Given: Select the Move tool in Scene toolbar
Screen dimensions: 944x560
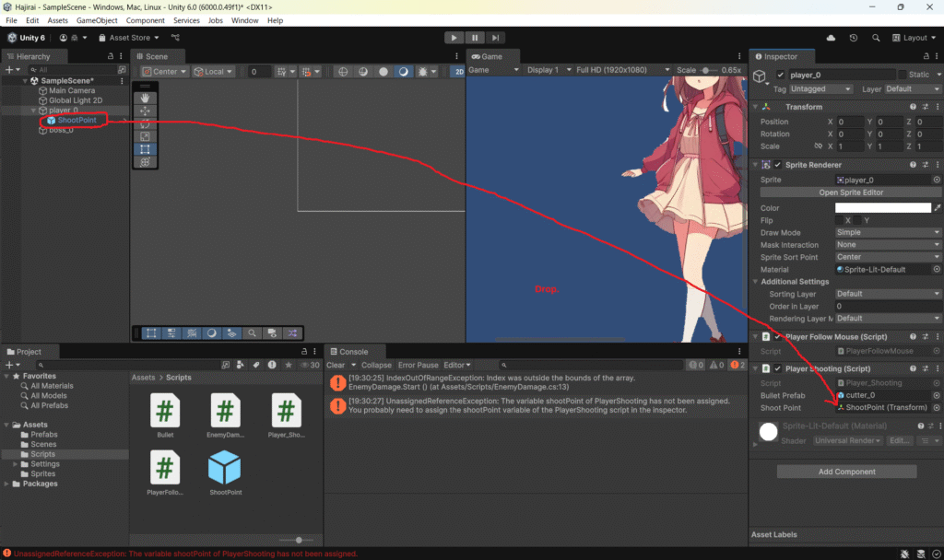Looking at the screenshot, I should tap(145, 111).
